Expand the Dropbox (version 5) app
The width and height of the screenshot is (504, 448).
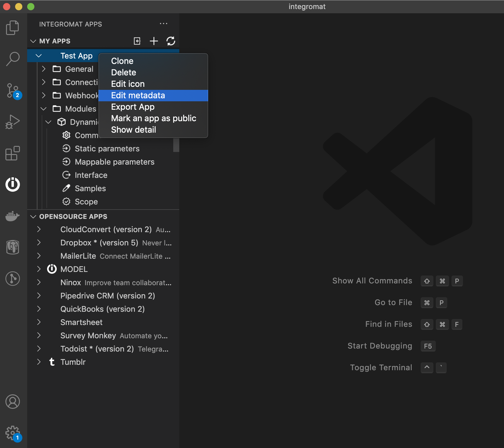coord(39,242)
